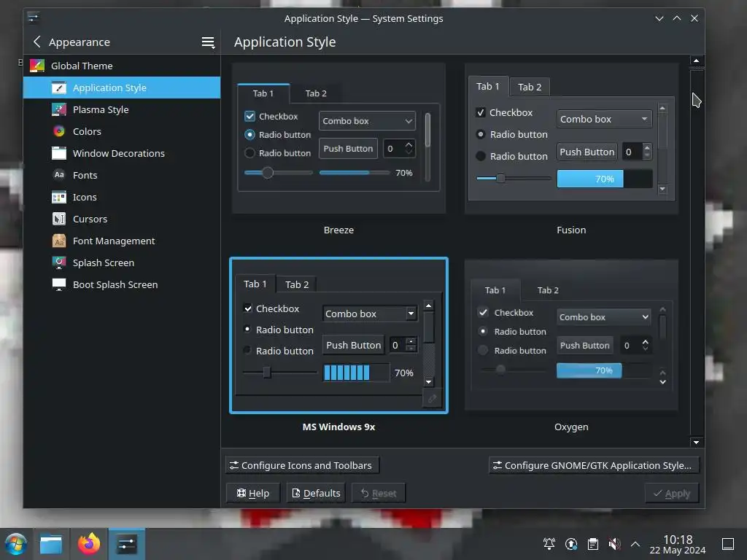
Task: Click the show desktop icon in taskbar
Action: (729, 544)
